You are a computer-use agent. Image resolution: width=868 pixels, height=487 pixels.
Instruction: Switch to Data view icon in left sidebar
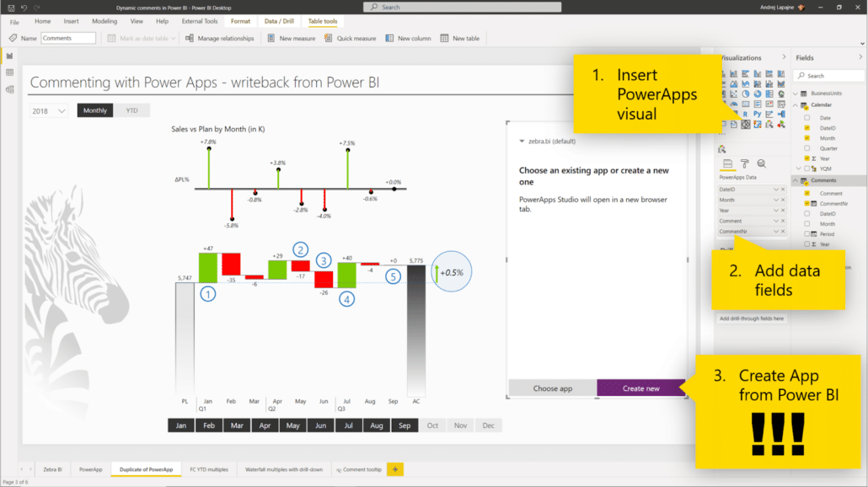9,72
